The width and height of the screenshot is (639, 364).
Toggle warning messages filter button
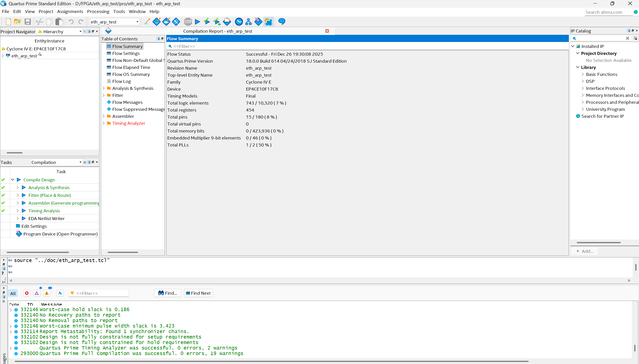coord(47,293)
